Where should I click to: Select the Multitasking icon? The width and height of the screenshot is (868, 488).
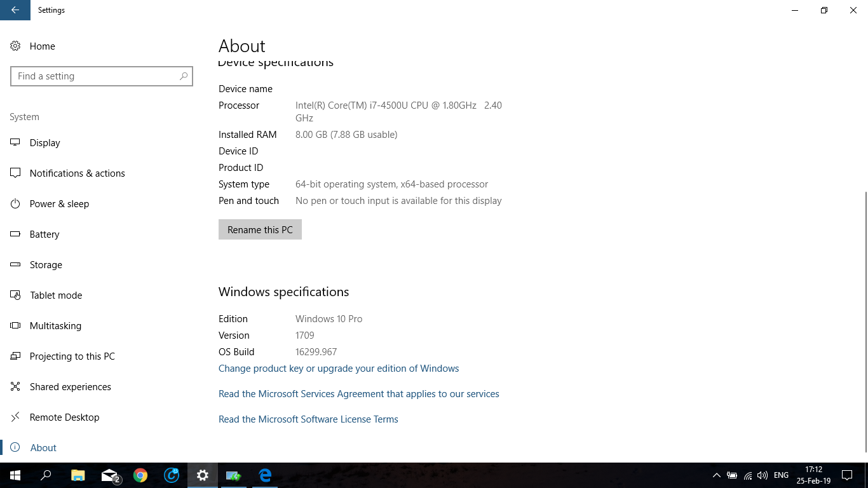point(15,325)
